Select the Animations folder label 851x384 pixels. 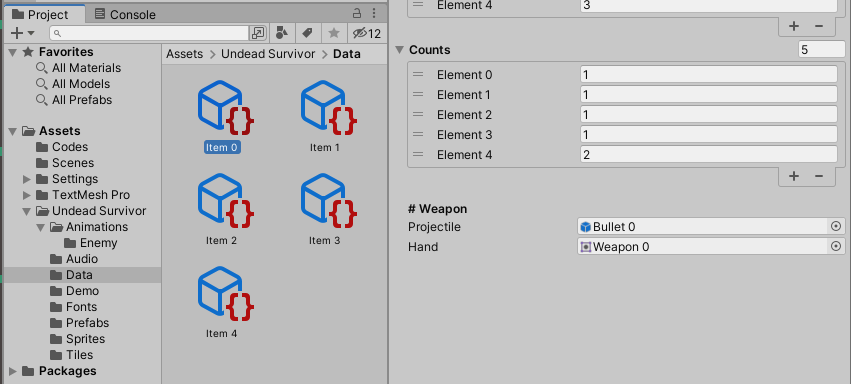coord(97,227)
